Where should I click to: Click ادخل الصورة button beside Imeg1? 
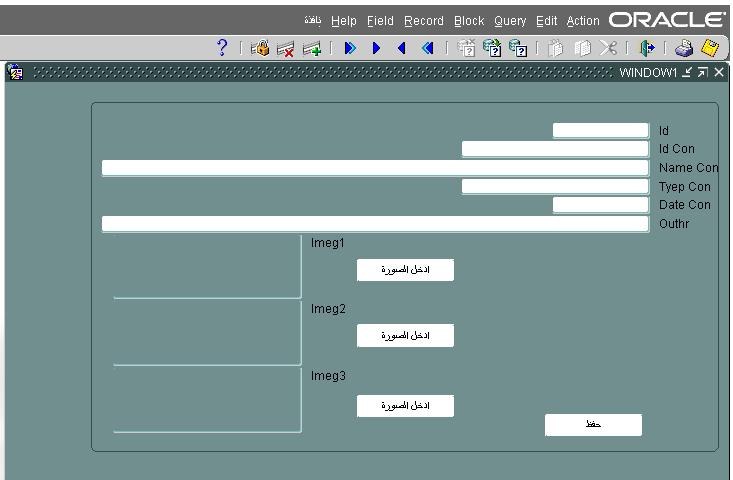(405, 270)
